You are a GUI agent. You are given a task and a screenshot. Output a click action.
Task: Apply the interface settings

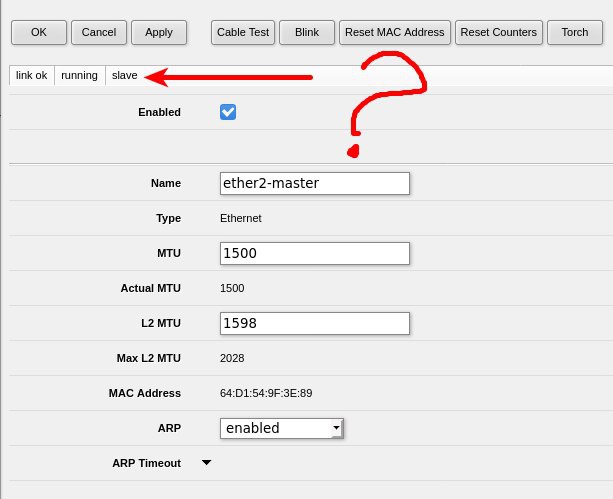tap(159, 32)
